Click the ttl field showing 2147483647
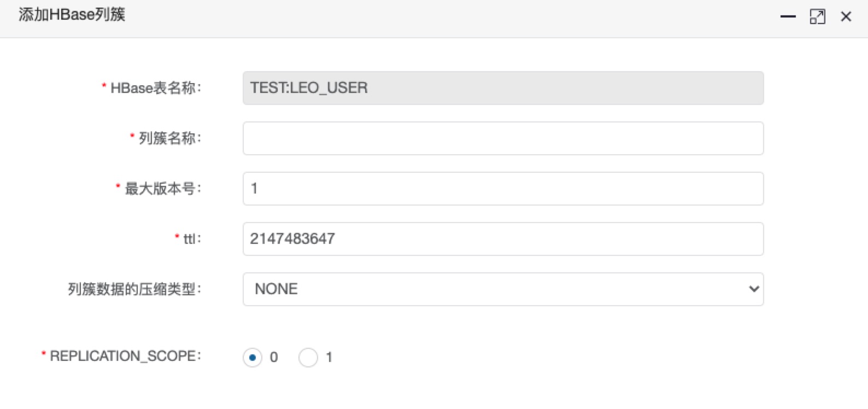 click(503, 239)
